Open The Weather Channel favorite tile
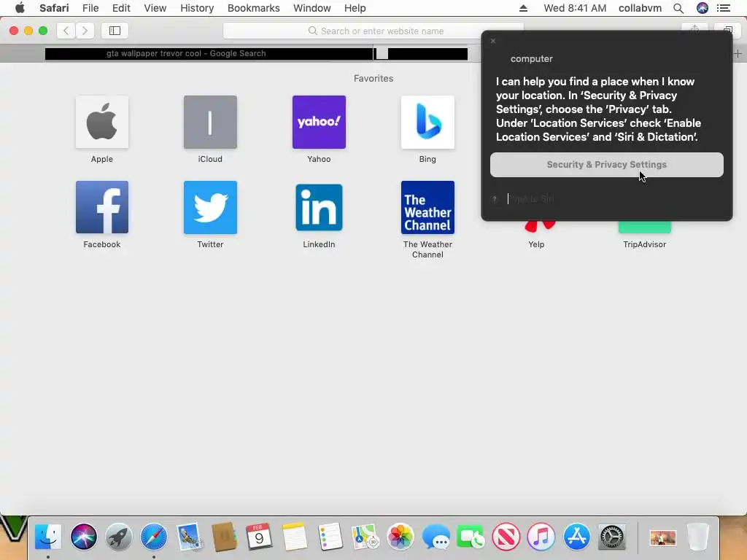The width and height of the screenshot is (747, 560). (x=427, y=207)
